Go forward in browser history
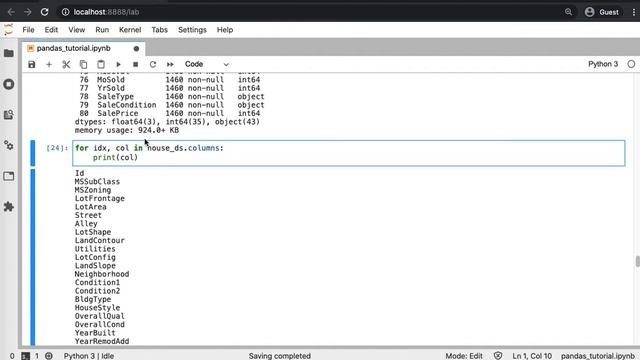Screen dimensions: 640x360 pyautogui.click(x=27, y=12)
